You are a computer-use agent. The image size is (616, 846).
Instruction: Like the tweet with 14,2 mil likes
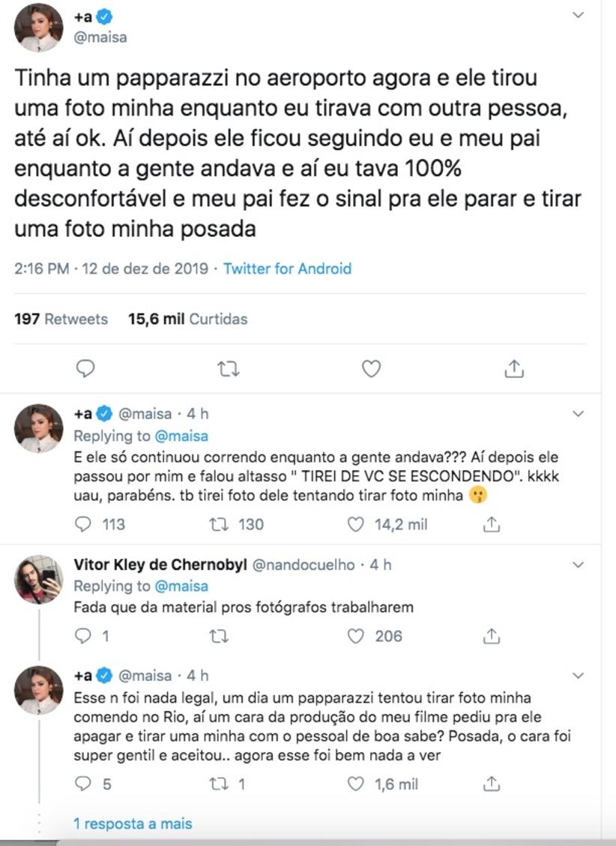click(x=357, y=525)
